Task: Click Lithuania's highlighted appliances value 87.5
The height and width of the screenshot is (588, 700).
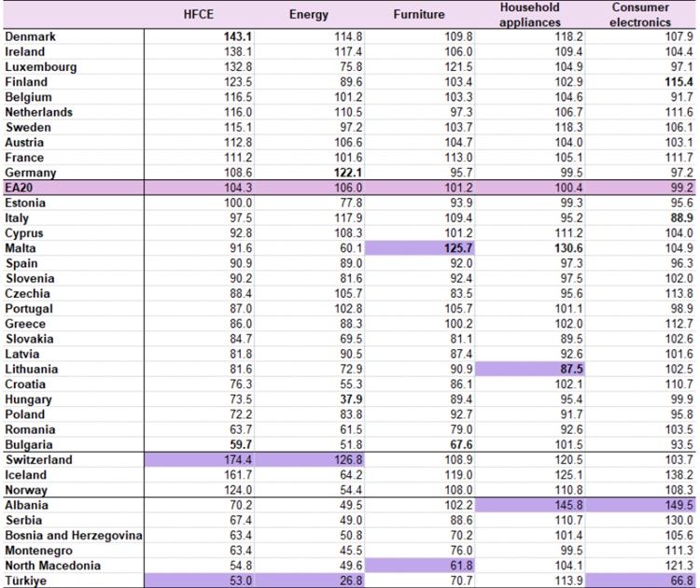Action: [568, 369]
